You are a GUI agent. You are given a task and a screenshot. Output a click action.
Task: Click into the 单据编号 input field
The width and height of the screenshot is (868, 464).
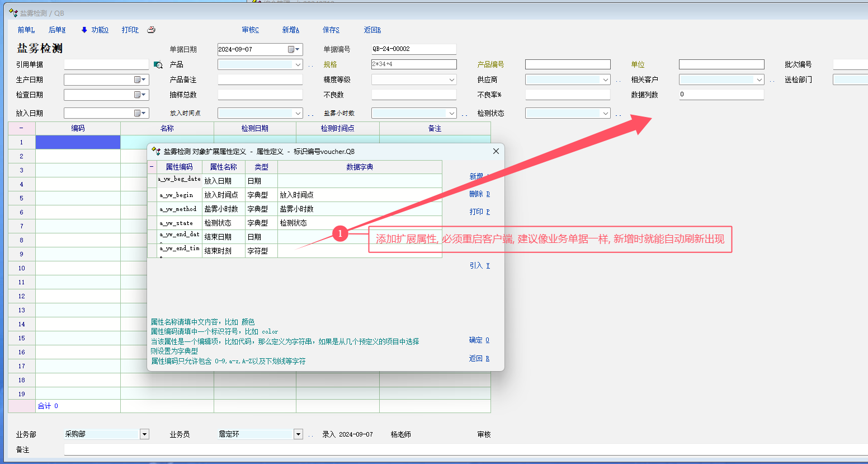click(x=413, y=49)
